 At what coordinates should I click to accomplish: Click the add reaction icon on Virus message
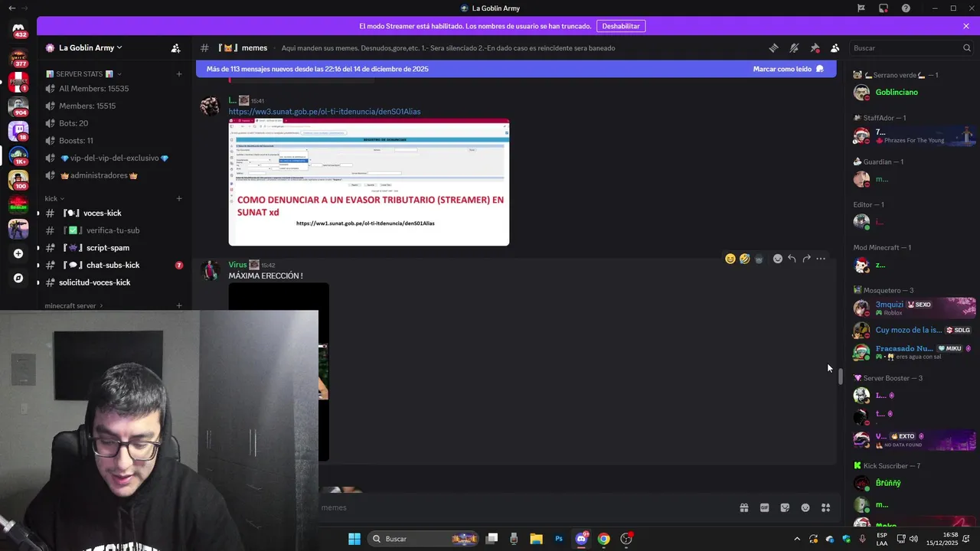[778, 259]
